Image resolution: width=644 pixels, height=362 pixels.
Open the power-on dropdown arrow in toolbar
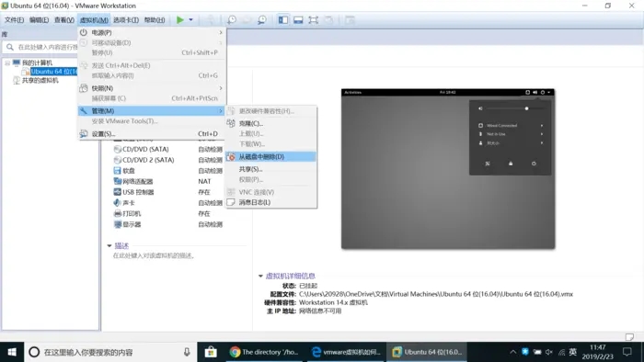point(191,19)
